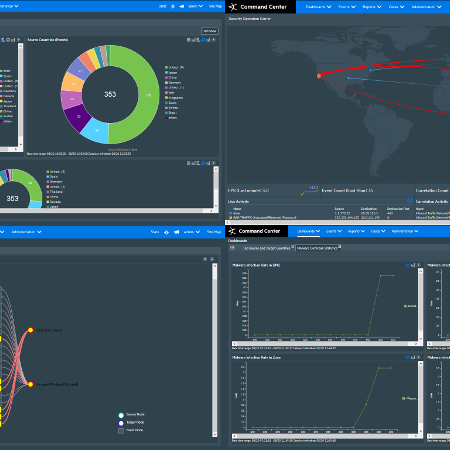The height and width of the screenshot is (450, 450).
Task: Open Cases menu in Malware dashboards window
Action: point(378,231)
